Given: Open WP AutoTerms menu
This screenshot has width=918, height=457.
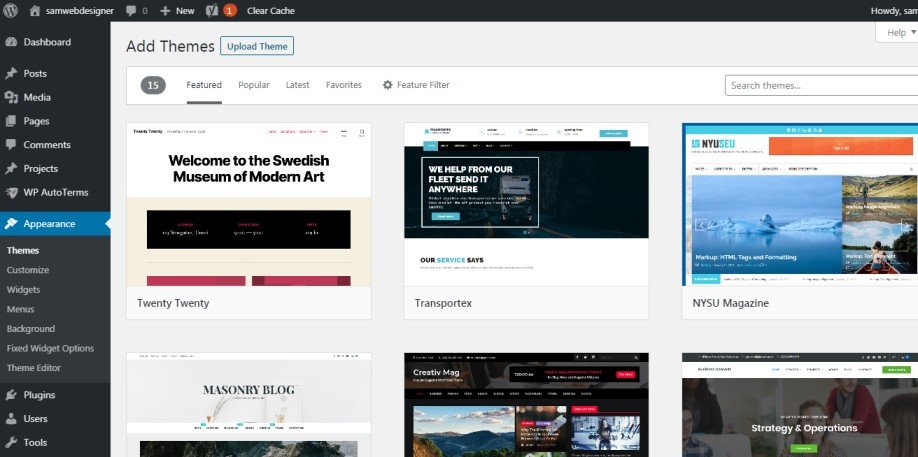Looking at the screenshot, I should click(x=55, y=193).
